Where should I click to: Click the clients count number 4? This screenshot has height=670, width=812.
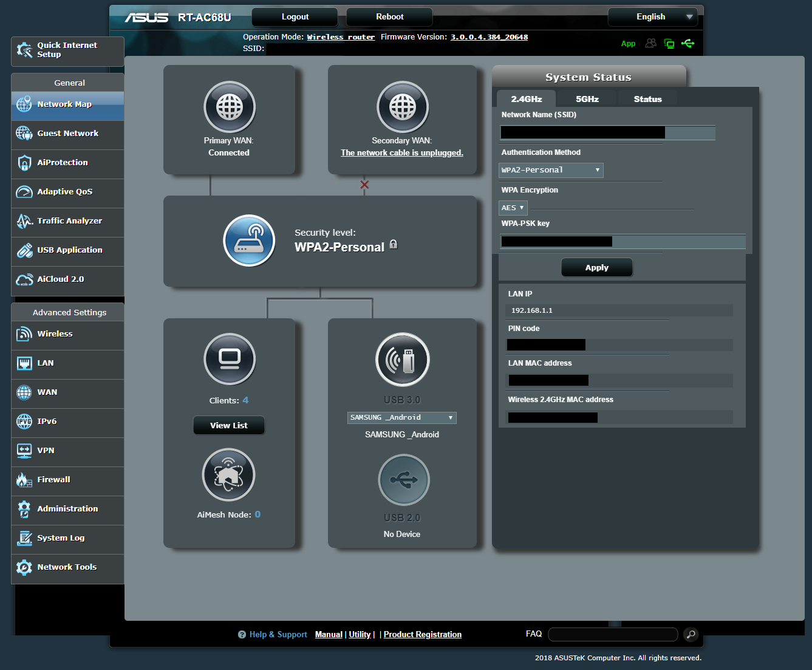[x=245, y=400]
